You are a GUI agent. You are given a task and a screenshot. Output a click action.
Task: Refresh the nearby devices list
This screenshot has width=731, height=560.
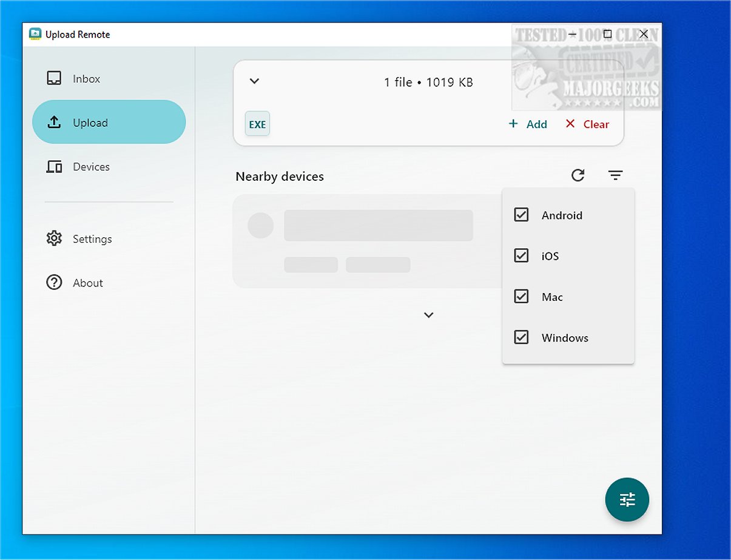[x=578, y=175]
